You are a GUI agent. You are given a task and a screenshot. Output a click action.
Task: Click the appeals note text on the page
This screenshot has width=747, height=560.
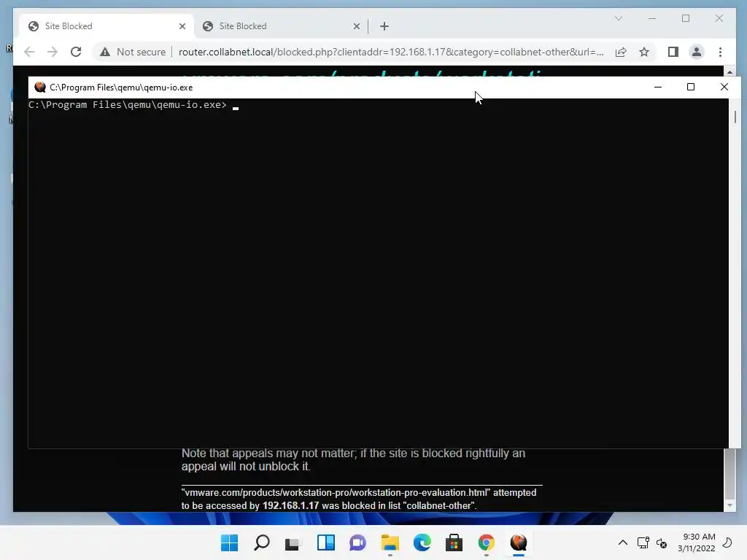353,459
